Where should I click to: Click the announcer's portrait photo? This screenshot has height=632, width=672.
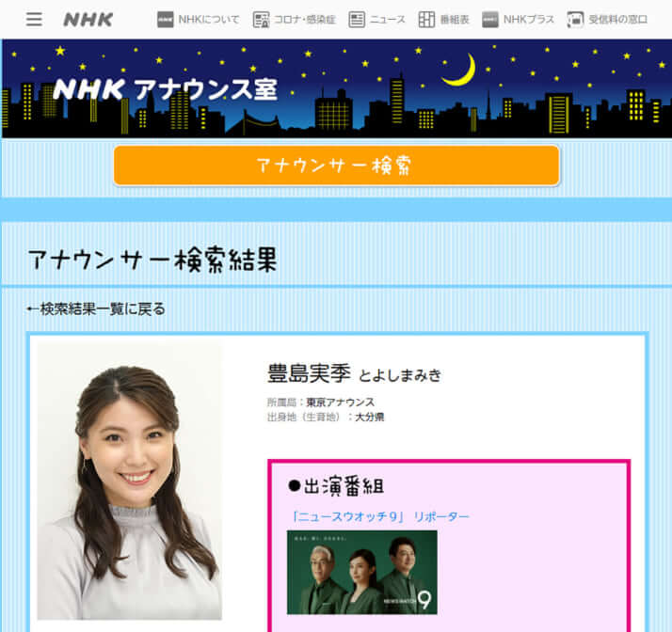[129, 482]
